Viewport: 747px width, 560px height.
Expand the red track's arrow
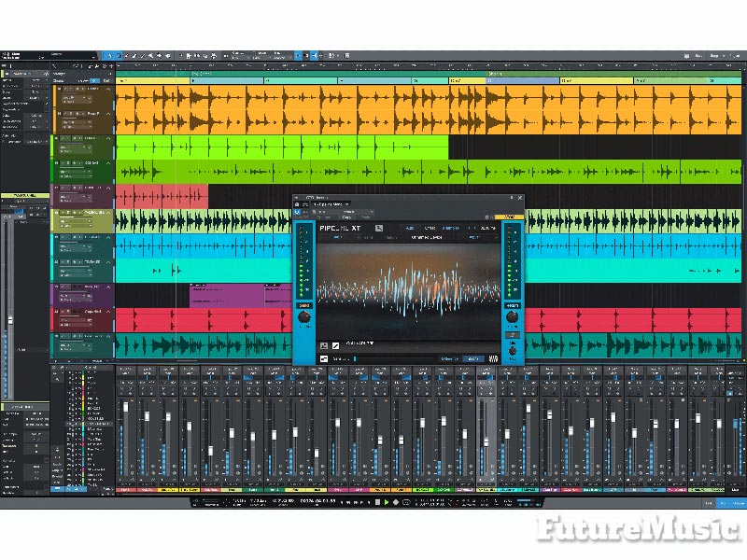[108, 312]
